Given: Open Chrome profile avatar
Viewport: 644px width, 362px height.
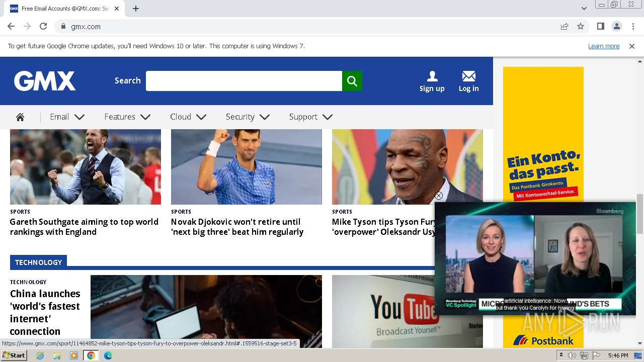Looking at the screenshot, I should tap(616, 26).
